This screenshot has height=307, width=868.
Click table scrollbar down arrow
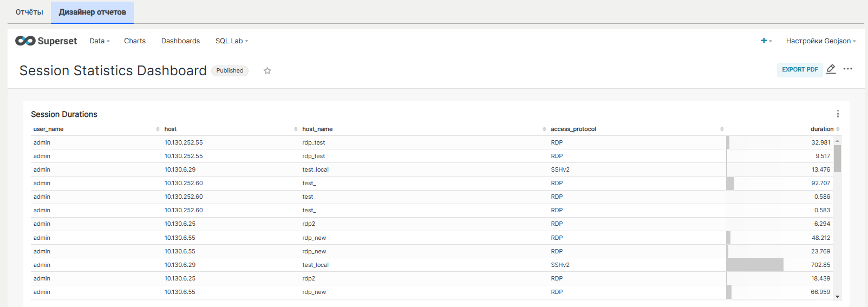(838, 296)
